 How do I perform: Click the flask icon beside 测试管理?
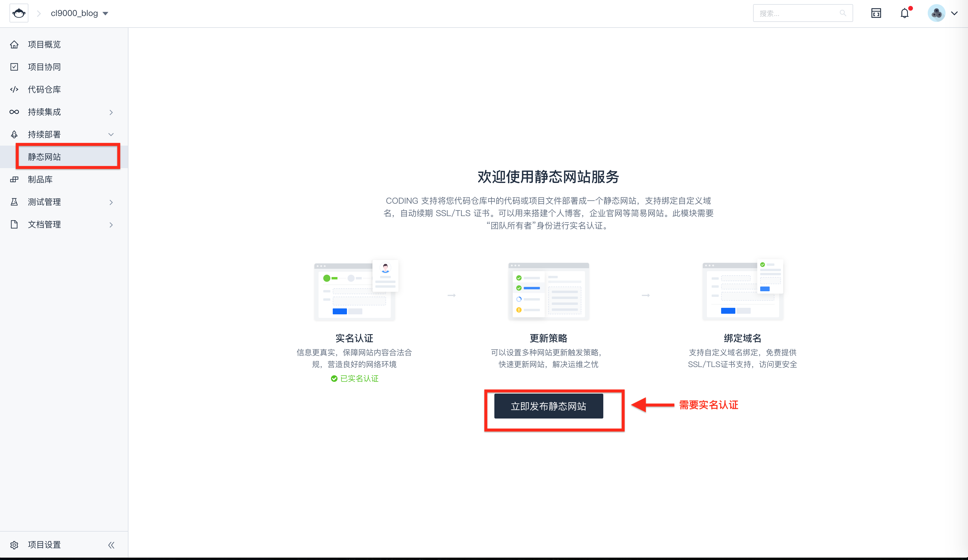point(14,202)
